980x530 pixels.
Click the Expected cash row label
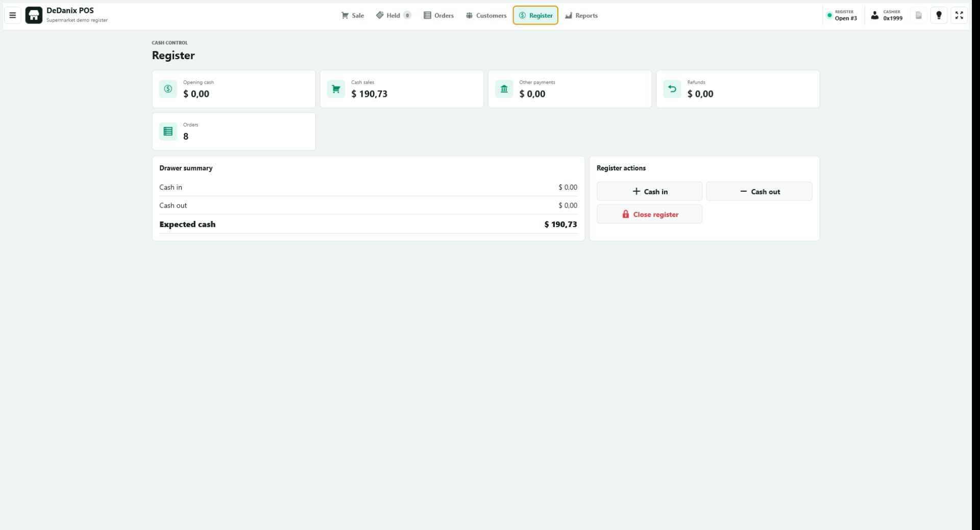click(187, 224)
